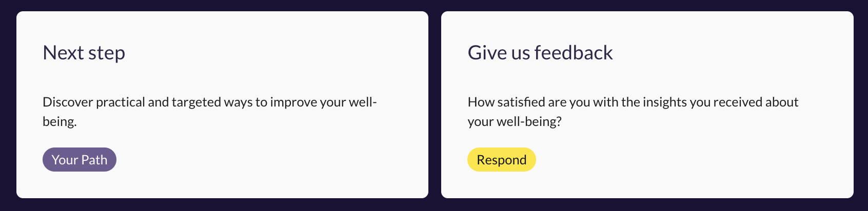This screenshot has height=211, width=868.
Task: Click the word 'Give' in the feedback heading
Action: pyautogui.click(x=481, y=53)
